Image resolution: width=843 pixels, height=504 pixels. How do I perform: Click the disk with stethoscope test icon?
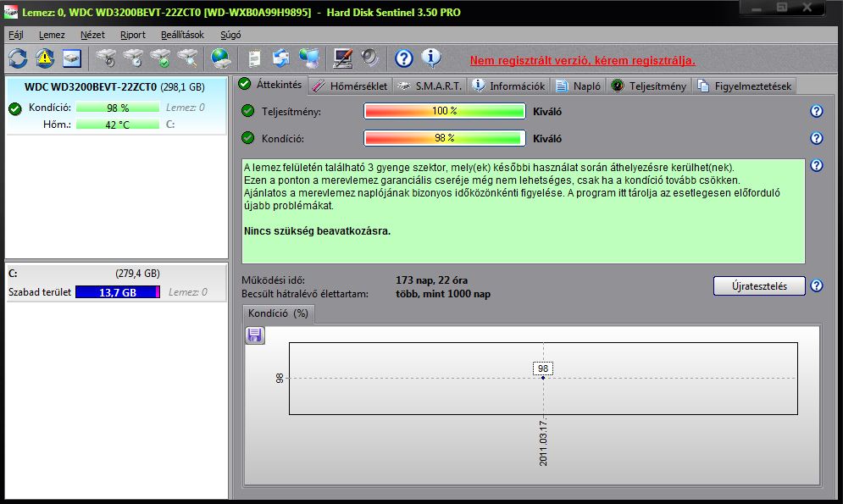pyautogui.click(x=106, y=58)
